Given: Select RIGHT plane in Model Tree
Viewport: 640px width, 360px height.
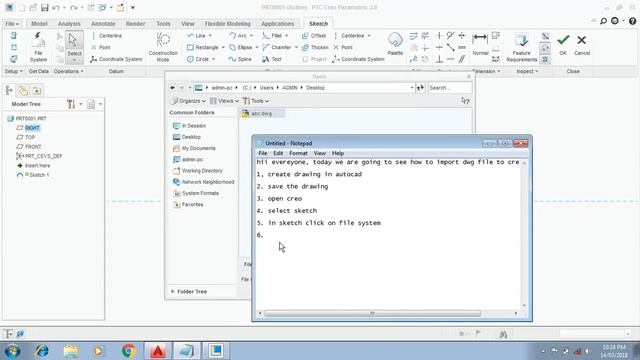Looking at the screenshot, I should (32, 128).
